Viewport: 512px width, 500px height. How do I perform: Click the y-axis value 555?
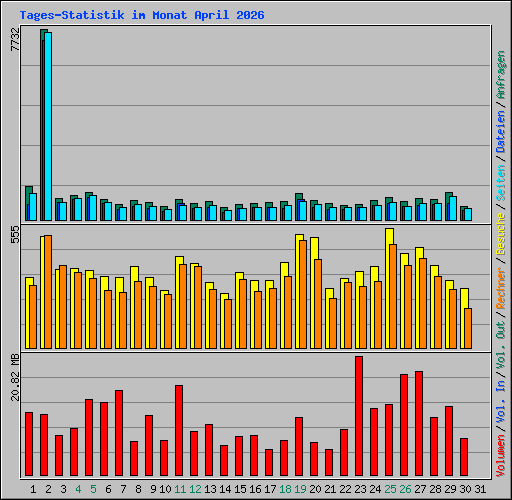click(x=15, y=234)
